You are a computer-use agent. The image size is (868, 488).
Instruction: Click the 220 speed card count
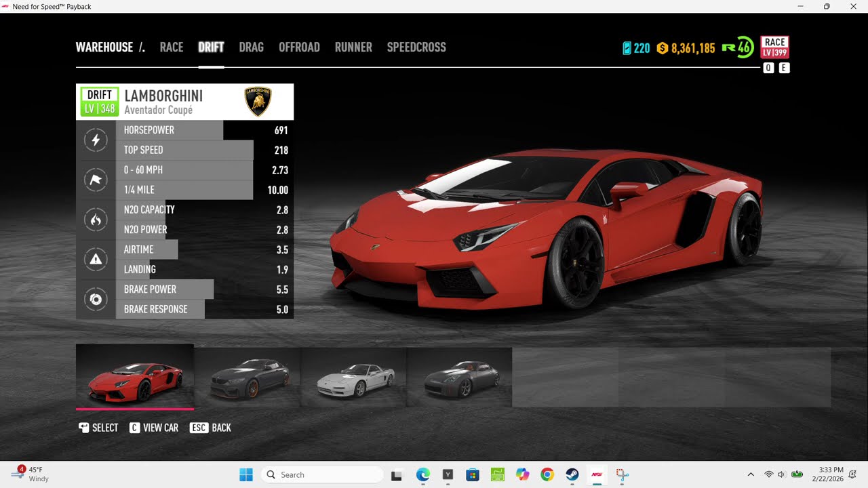click(642, 48)
